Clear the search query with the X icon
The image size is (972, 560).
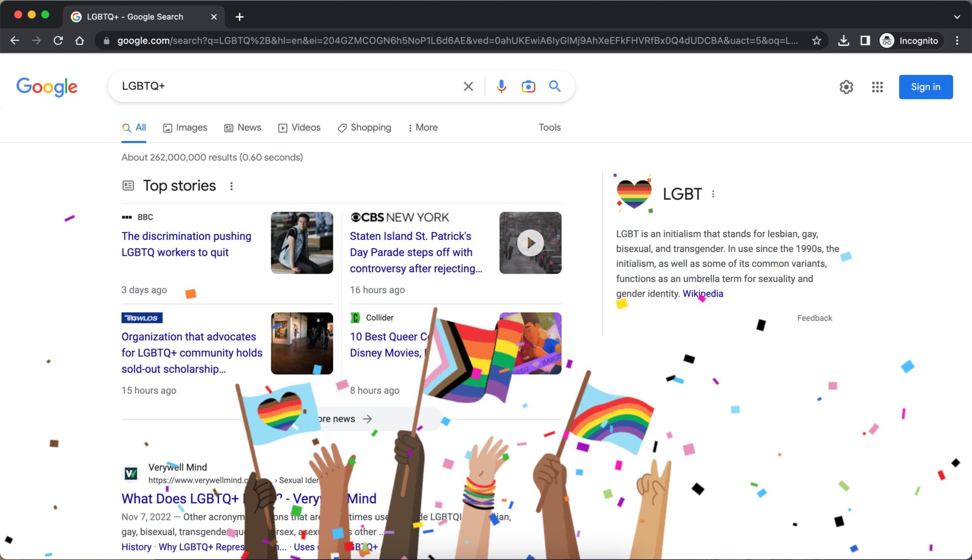[468, 86]
